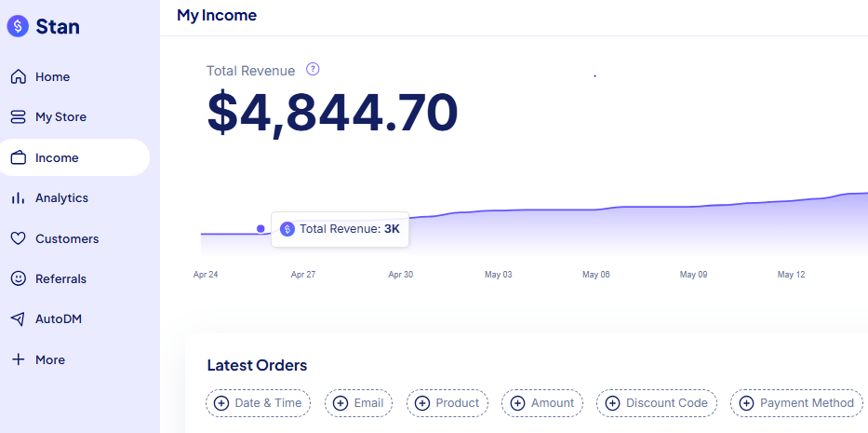This screenshot has width=868, height=433.
Task: Click the Stan dollar logo icon
Action: [x=18, y=26]
